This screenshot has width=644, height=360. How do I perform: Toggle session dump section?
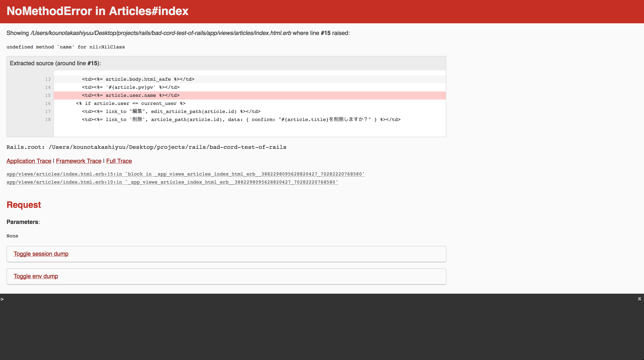(x=41, y=254)
